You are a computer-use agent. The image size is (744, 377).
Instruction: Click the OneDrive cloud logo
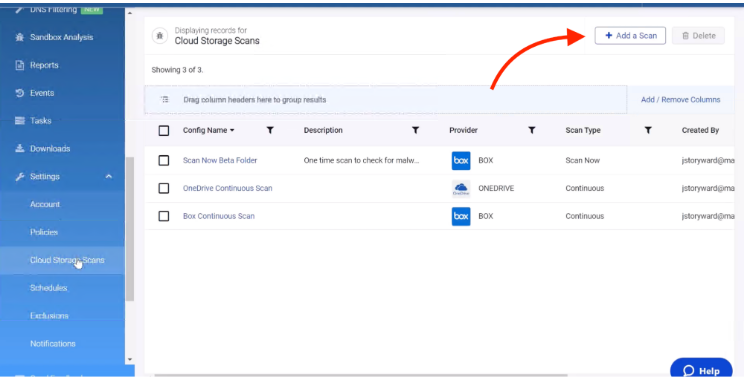[x=461, y=188]
